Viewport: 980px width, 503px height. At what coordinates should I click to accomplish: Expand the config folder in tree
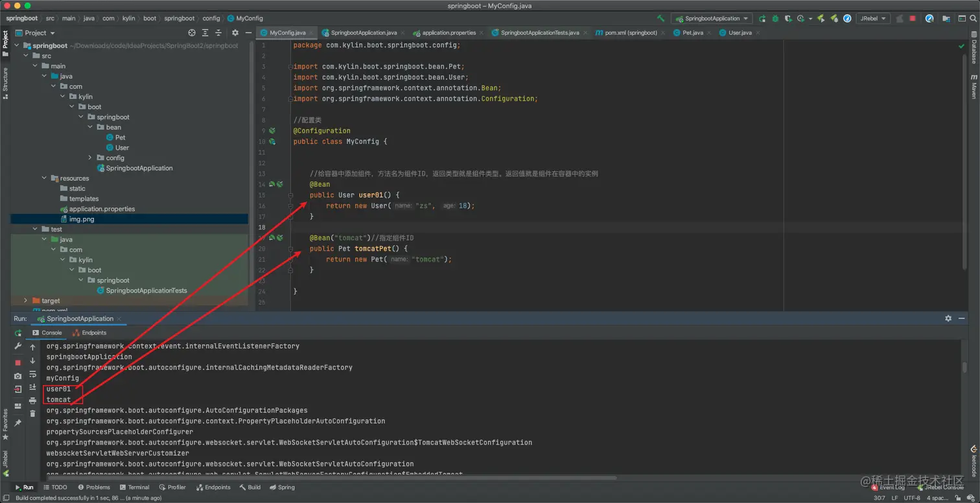point(90,158)
